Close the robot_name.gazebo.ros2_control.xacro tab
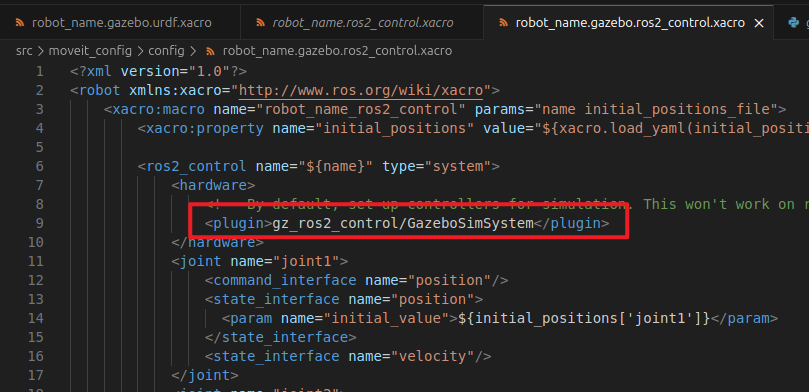The width and height of the screenshot is (809, 392). [759, 23]
